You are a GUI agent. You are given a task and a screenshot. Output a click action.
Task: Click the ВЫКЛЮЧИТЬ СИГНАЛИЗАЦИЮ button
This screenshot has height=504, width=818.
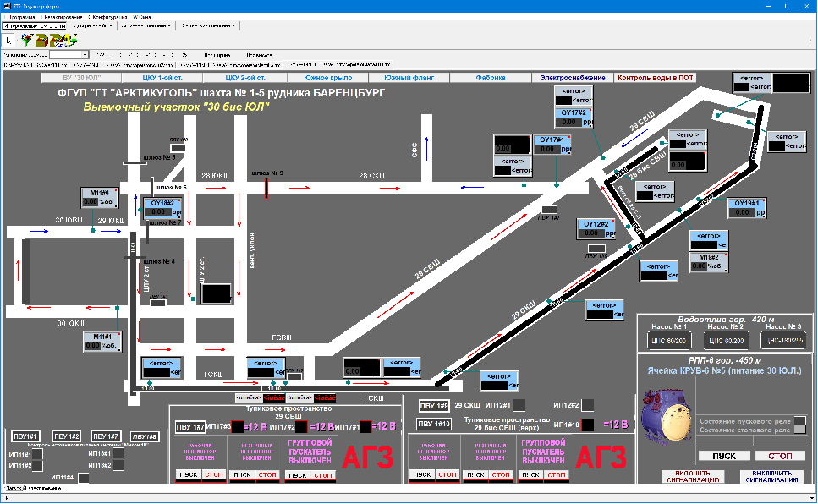[x=772, y=476]
